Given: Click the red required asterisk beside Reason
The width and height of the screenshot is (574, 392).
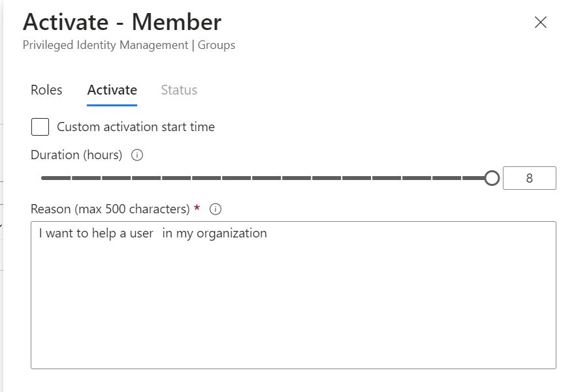Looking at the screenshot, I should point(197,209).
